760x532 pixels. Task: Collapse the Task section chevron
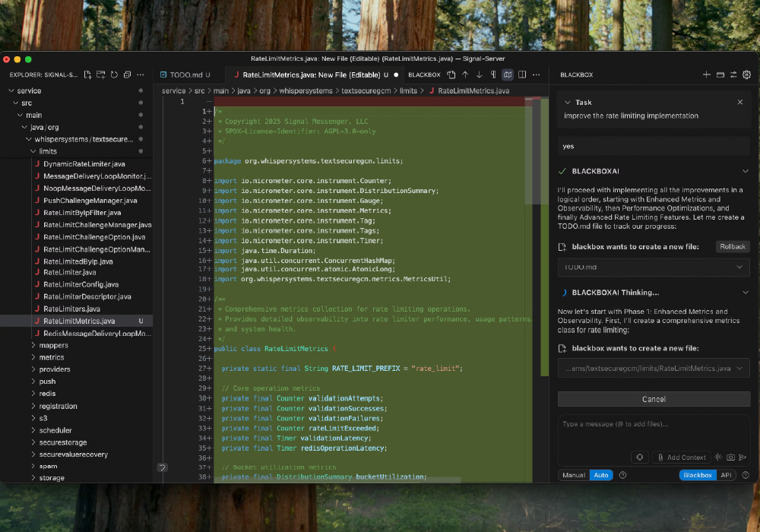(566, 102)
